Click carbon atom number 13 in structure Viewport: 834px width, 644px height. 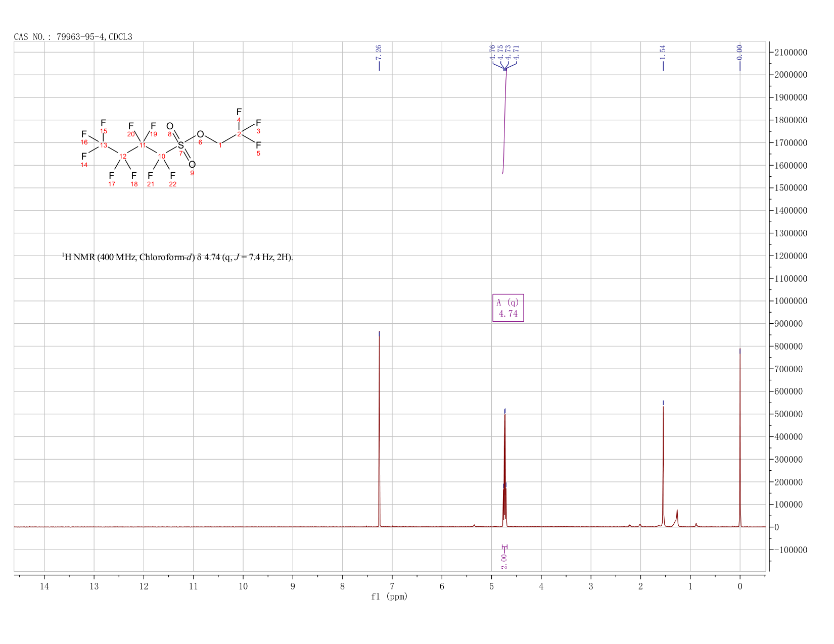click(103, 145)
